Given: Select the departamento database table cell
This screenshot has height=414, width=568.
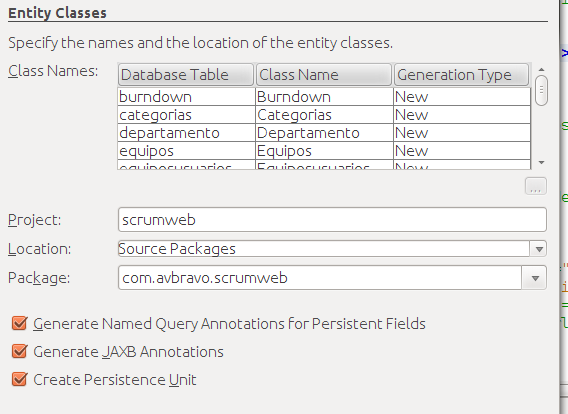Looking at the screenshot, I should 187,133.
